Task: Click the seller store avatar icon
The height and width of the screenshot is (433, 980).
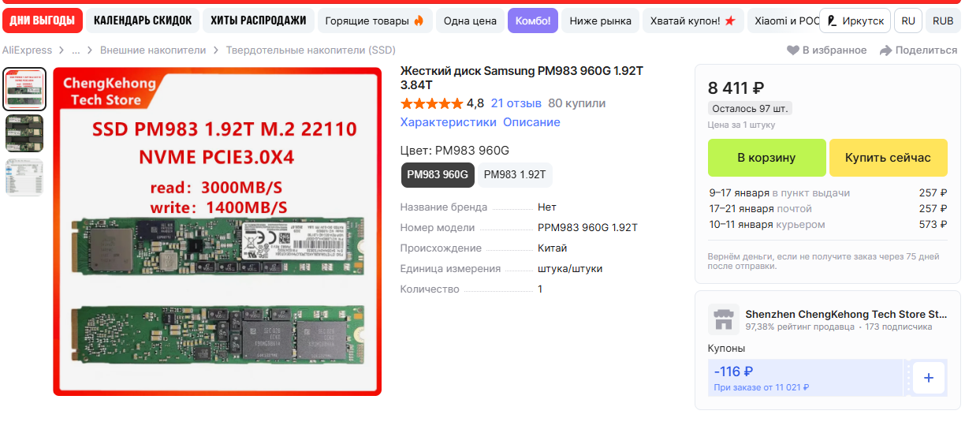Action: click(x=723, y=319)
